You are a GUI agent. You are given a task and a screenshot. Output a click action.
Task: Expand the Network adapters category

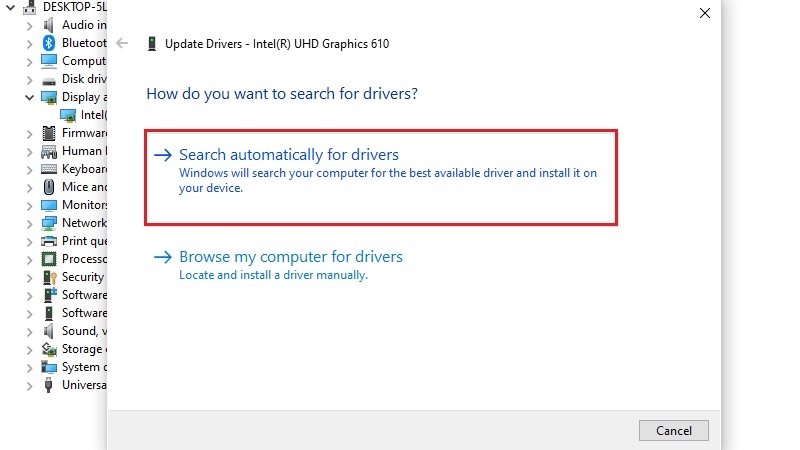pyautogui.click(x=29, y=223)
